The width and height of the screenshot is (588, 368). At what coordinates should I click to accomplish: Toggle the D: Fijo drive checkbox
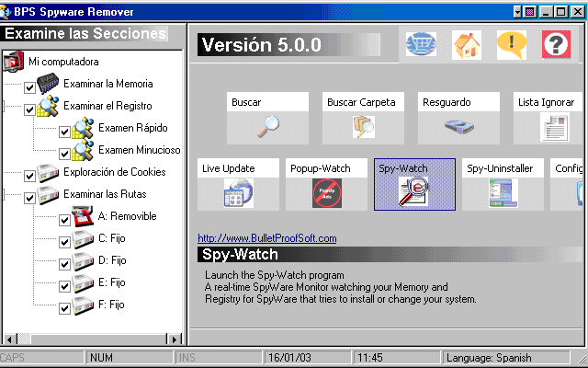pos(64,265)
